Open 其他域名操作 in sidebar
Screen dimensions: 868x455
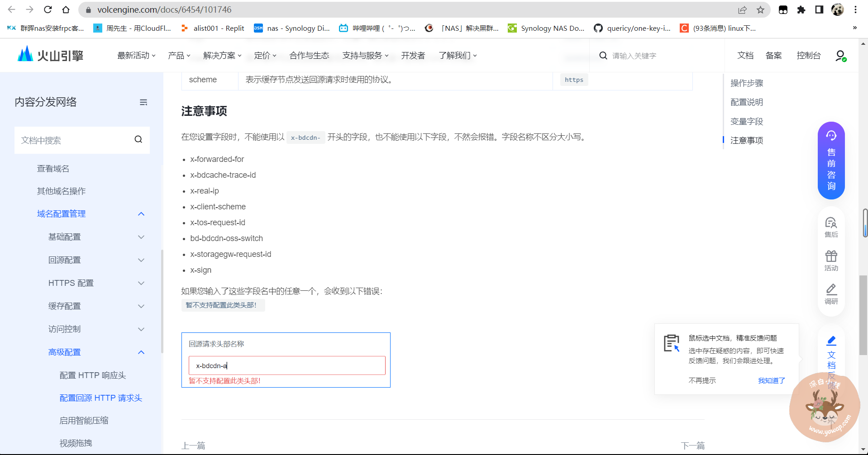coord(61,191)
